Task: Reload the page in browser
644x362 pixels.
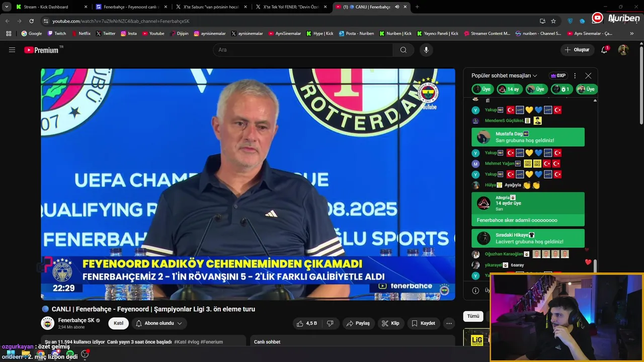Action: (x=31, y=21)
